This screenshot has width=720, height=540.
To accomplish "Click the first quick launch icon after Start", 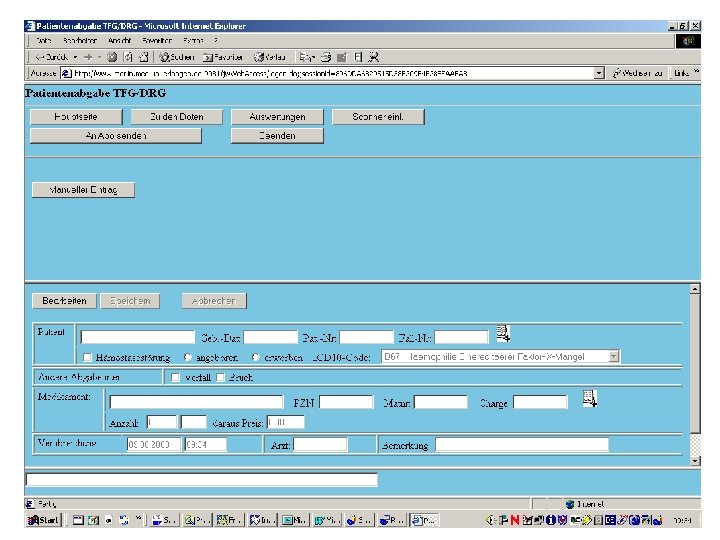I will (x=79, y=520).
